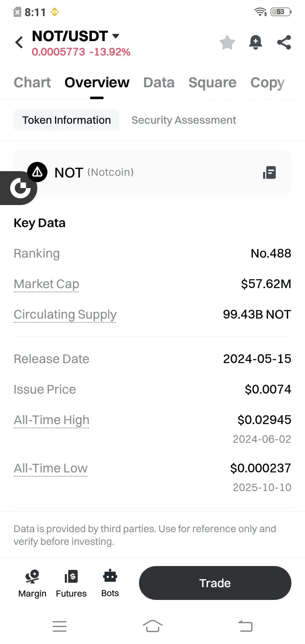Tap the All-Time High label

pyautogui.click(x=52, y=420)
